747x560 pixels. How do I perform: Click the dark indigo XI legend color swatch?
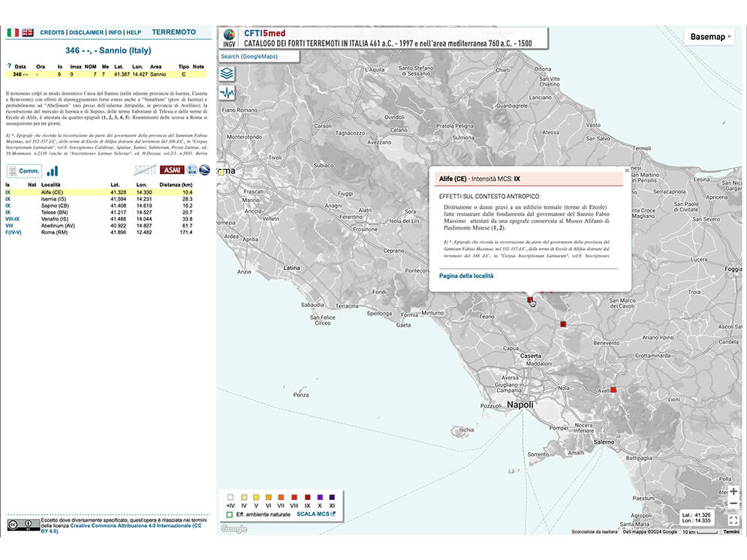coord(332,497)
